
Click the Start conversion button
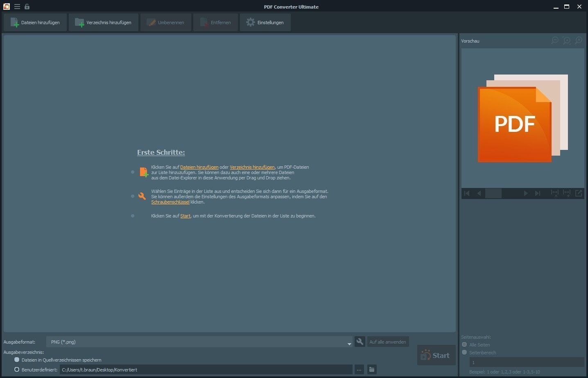pos(436,355)
